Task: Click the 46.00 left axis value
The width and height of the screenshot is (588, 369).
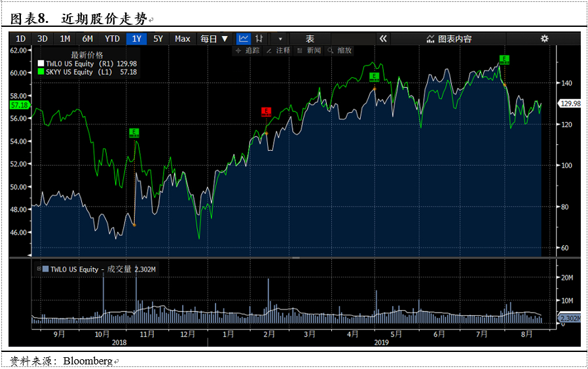Action: coord(18,233)
